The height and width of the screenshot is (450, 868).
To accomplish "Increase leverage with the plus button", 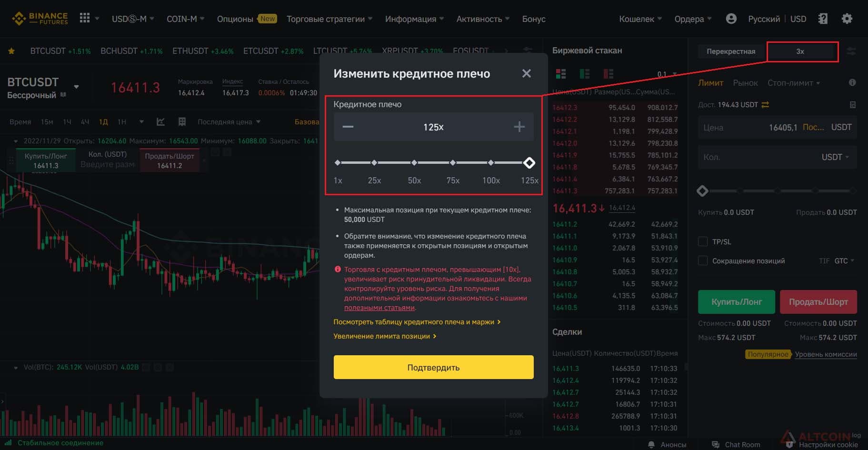I will coord(519,127).
